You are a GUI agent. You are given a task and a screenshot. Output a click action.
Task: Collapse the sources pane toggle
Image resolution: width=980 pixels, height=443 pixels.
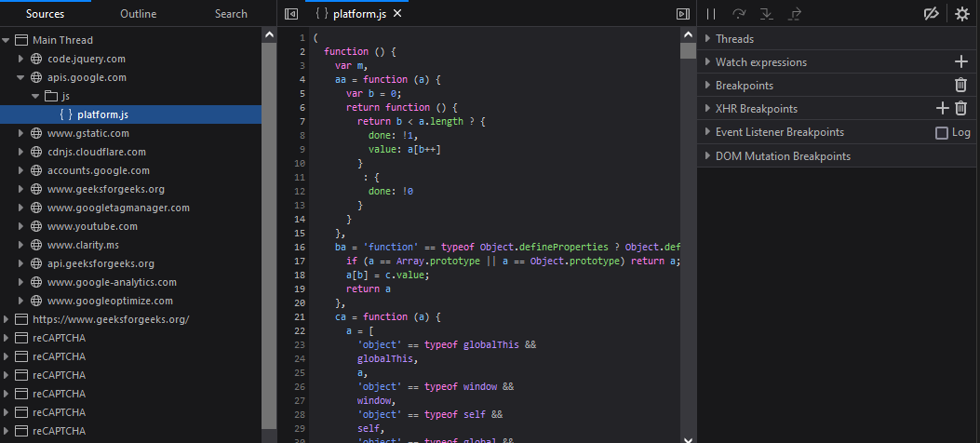(x=291, y=14)
